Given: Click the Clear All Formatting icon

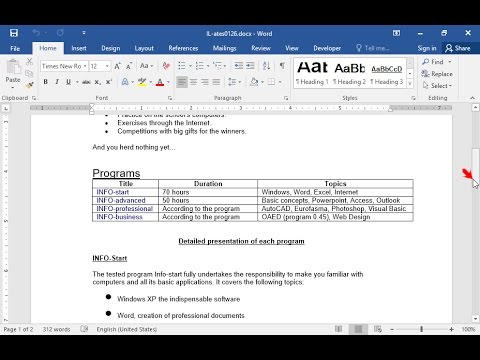Looking at the screenshot, I should tap(166, 66).
